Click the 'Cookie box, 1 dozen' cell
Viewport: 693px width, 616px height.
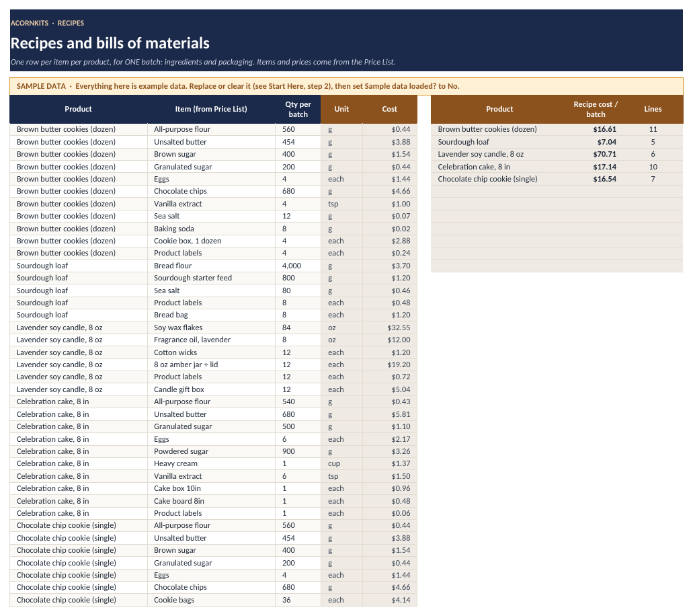(x=211, y=241)
